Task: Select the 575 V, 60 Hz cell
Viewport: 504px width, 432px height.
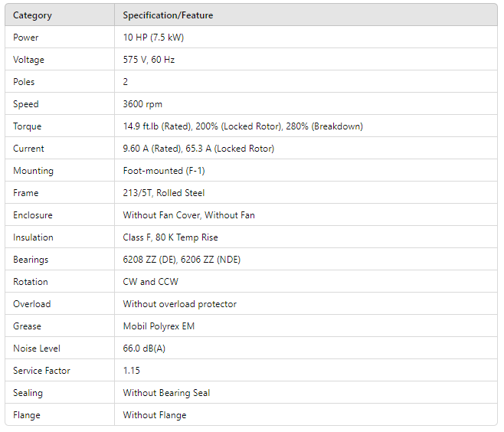Action: pyautogui.click(x=149, y=60)
